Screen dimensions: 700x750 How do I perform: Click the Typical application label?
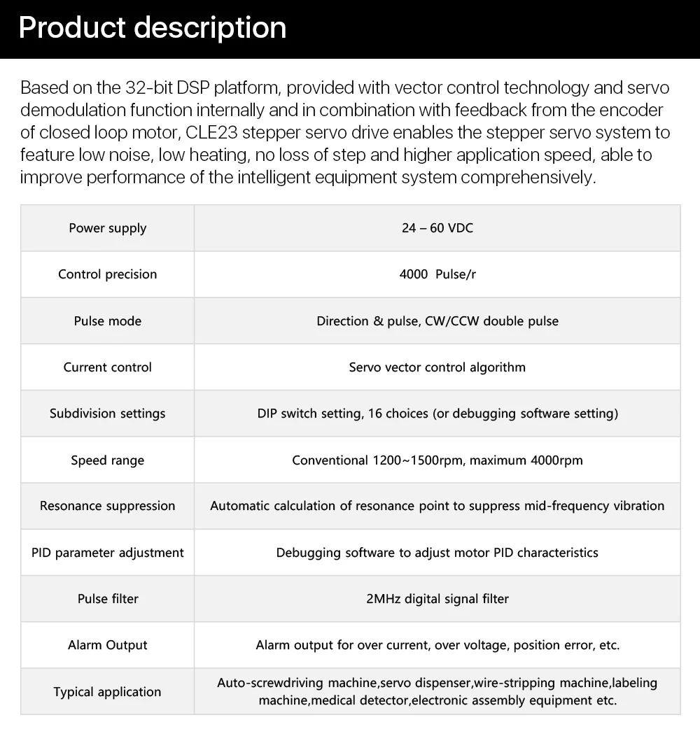[x=107, y=692]
